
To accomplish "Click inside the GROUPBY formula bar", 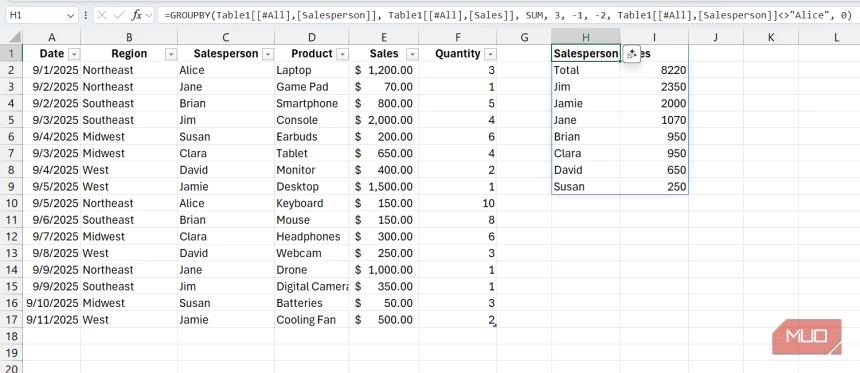I will pyautogui.click(x=507, y=15).
